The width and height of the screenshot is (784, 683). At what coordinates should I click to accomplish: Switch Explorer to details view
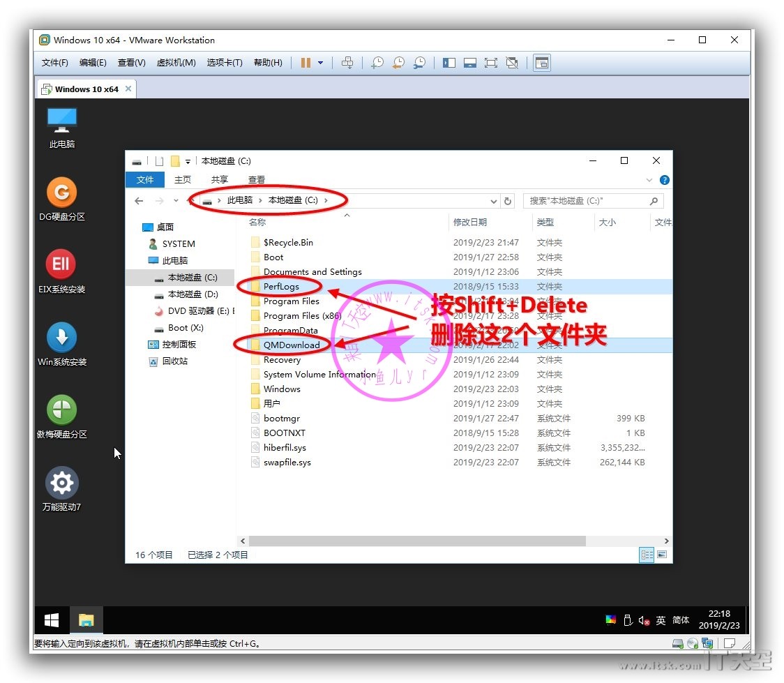pyautogui.click(x=647, y=555)
